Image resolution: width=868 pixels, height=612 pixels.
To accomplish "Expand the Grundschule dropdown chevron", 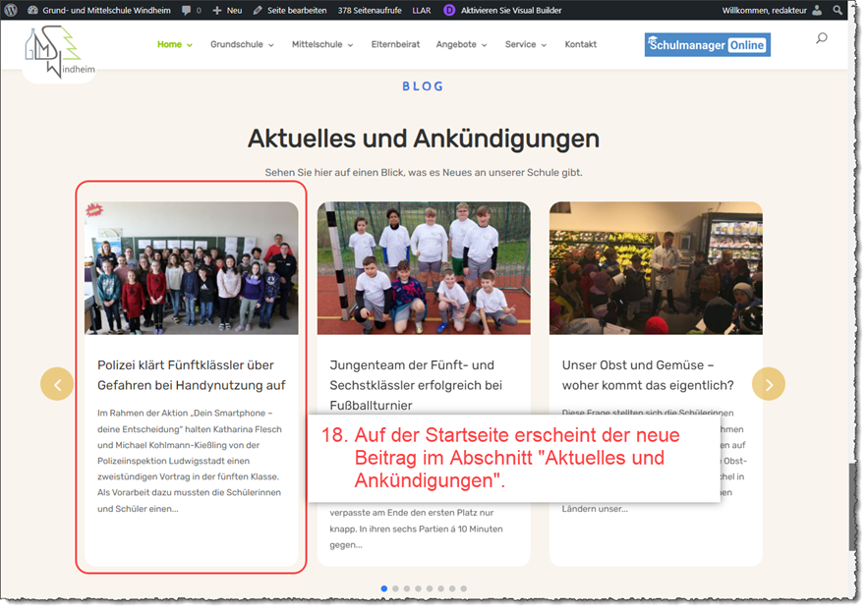I will 271,45.
